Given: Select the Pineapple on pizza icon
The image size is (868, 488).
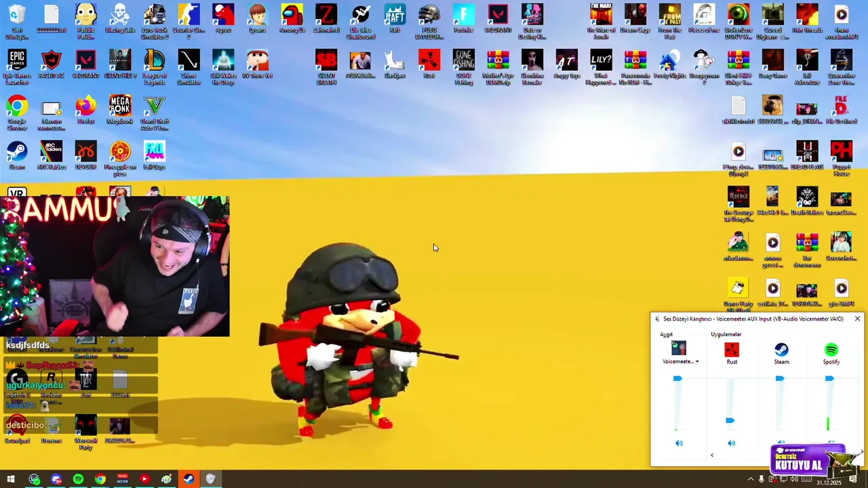Looking at the screenshot, I should click(120, 159).
